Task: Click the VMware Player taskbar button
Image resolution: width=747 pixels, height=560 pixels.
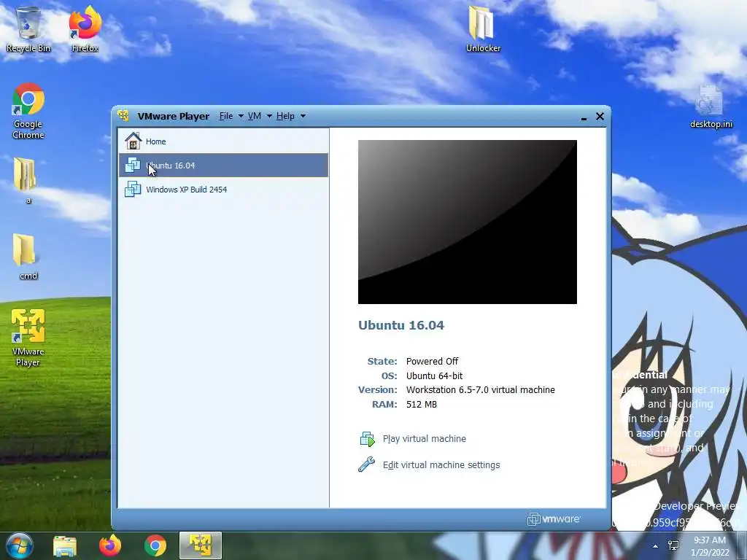Action: pos(201,545)
